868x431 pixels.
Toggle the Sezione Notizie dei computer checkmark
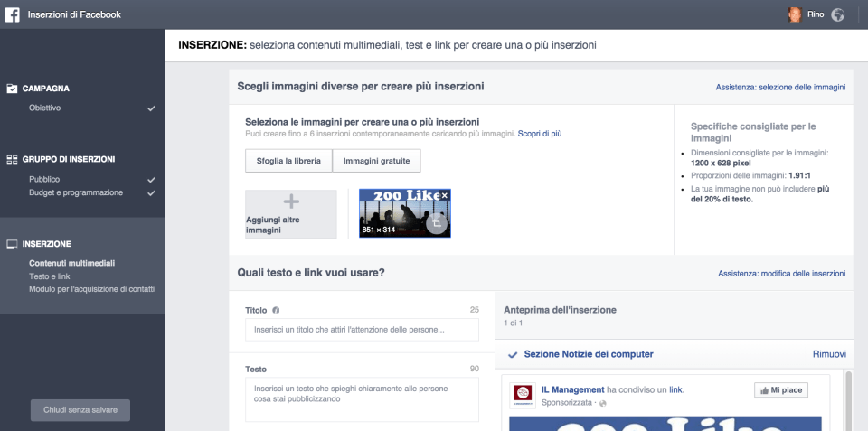[x=513, y=354]
